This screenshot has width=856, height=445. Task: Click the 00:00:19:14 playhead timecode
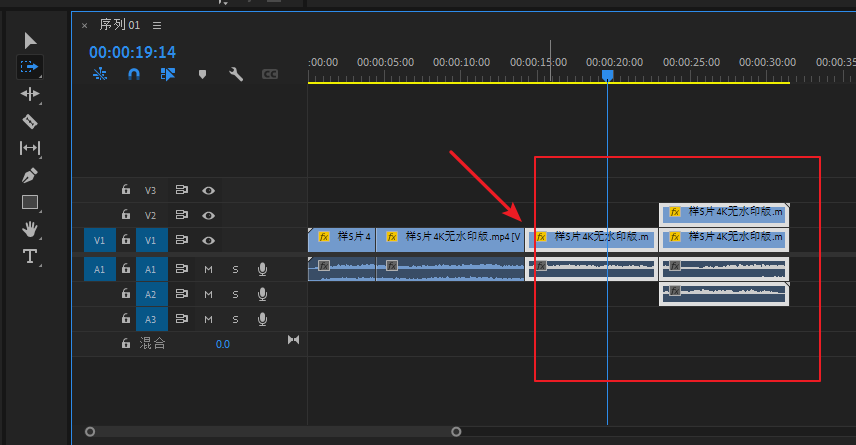(x=132, y=52)
